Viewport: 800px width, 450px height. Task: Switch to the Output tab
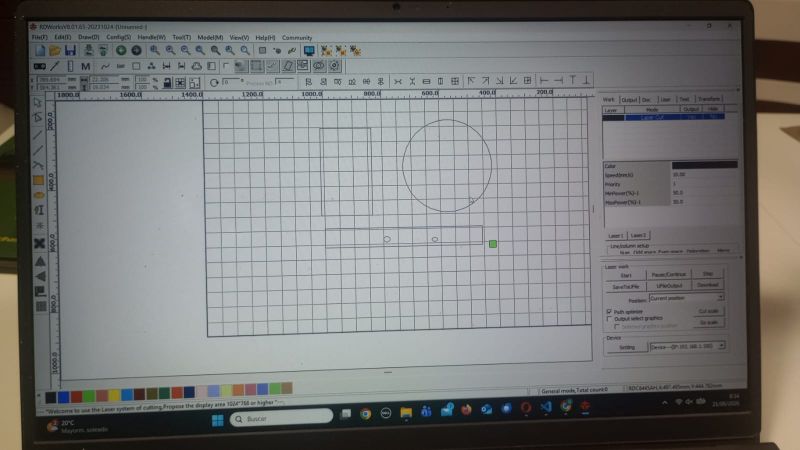point(629,99)
